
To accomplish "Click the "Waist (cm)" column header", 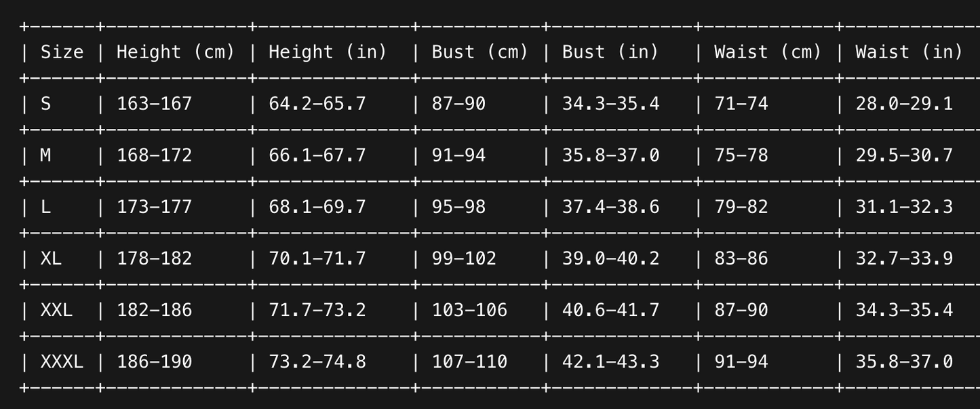I will click(x=767, y=52).
